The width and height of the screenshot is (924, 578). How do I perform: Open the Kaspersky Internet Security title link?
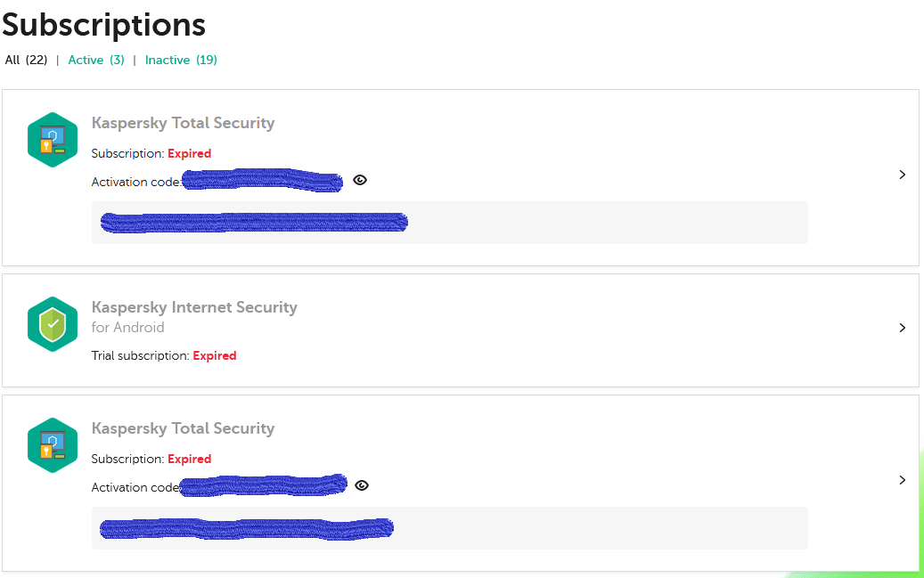click(x=194, y=307)
